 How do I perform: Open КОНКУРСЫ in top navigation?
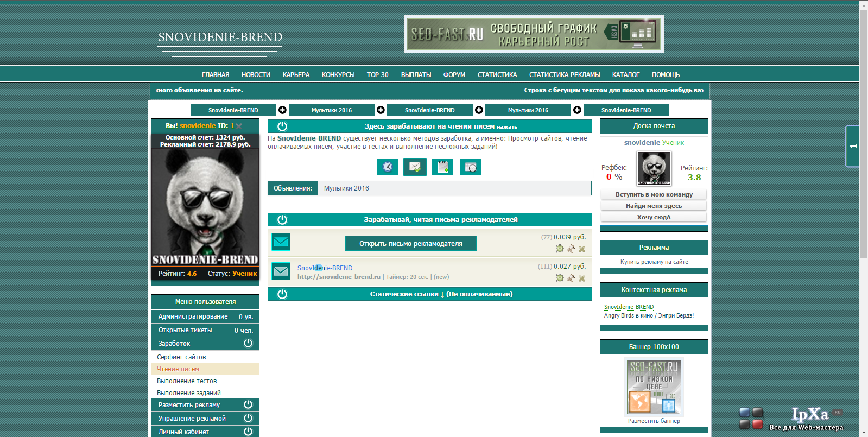(338, 75)
